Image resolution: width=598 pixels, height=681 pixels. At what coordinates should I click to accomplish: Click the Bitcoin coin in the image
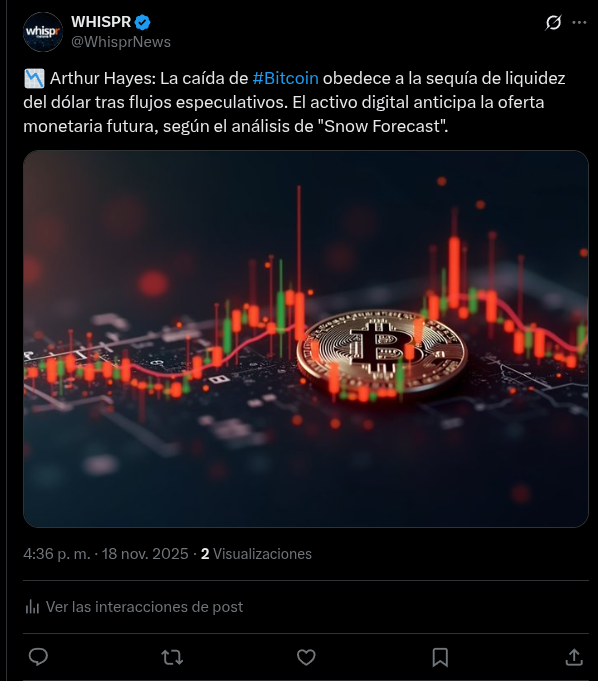[382, 352]
